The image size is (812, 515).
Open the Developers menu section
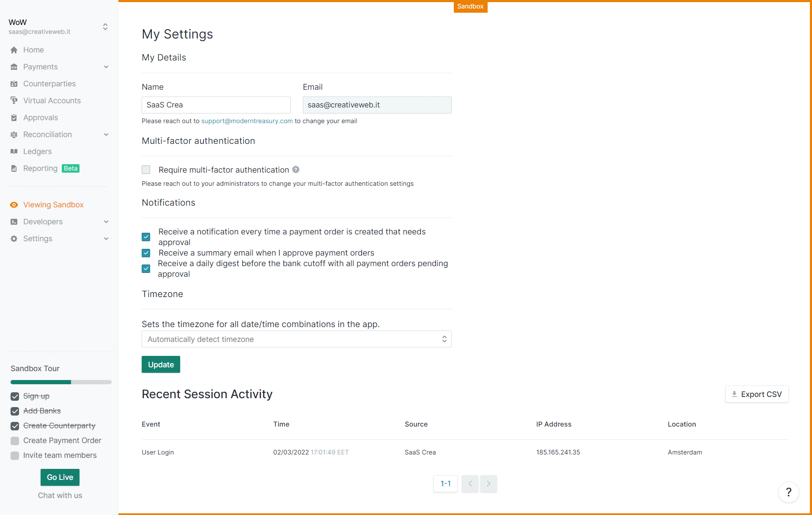pyautogui.click(x=59, y=221)
